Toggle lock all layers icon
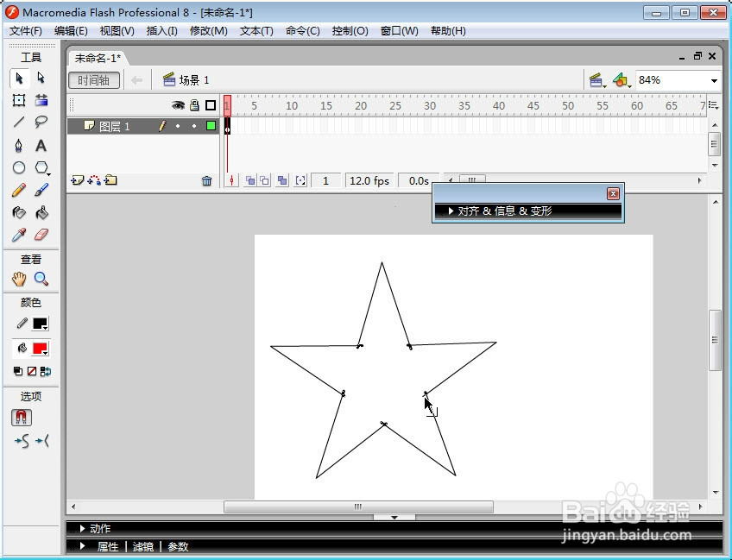 click(194, 105)
